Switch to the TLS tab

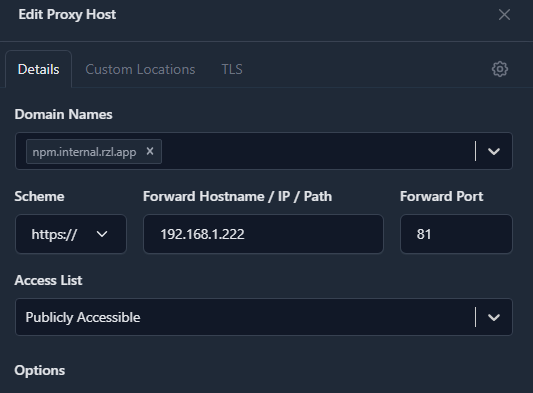232,69
